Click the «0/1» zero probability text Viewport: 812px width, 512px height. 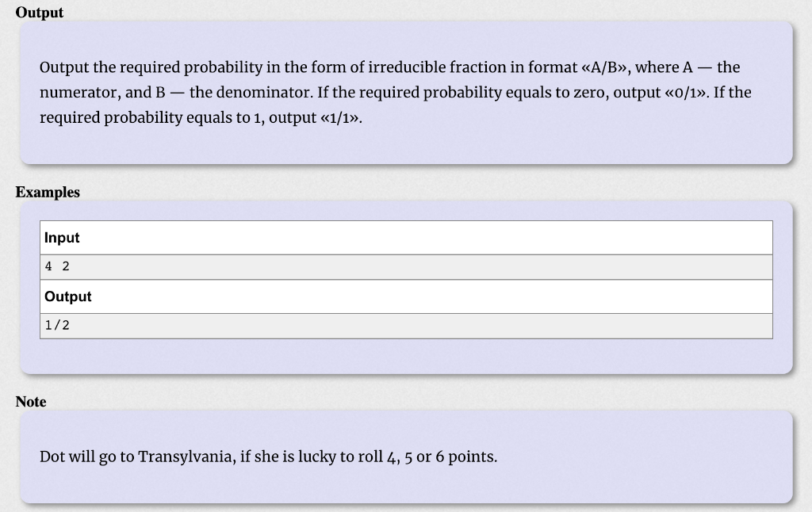[686, 93]
